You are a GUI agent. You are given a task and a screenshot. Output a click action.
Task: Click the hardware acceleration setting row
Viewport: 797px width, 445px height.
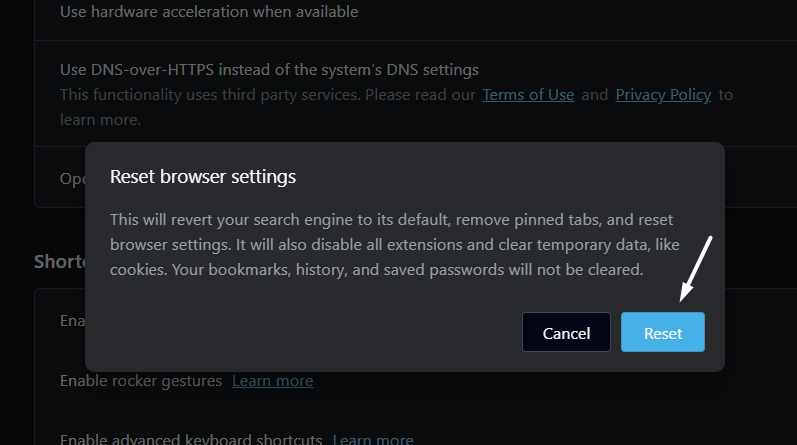click(209, 12)
